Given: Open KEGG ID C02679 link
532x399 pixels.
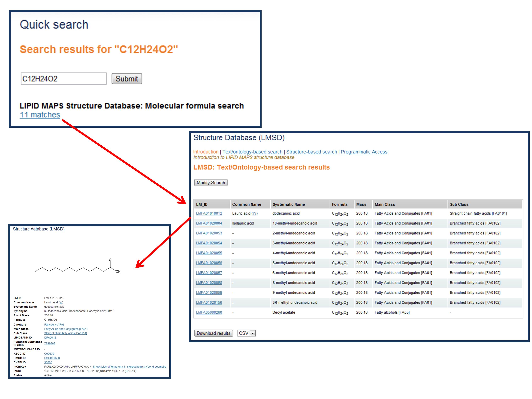Looking at the screenshot, I should pos(49,354).
